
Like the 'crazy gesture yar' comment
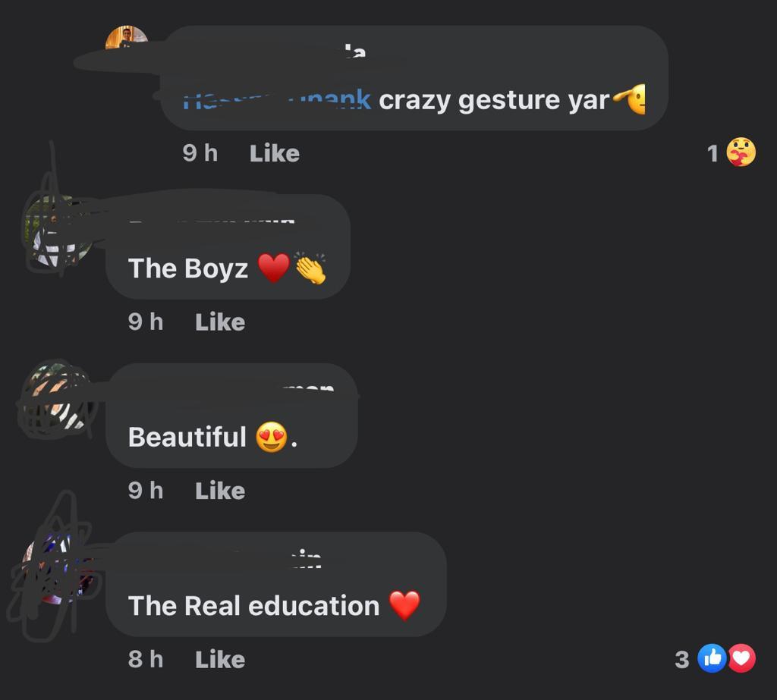275,153
